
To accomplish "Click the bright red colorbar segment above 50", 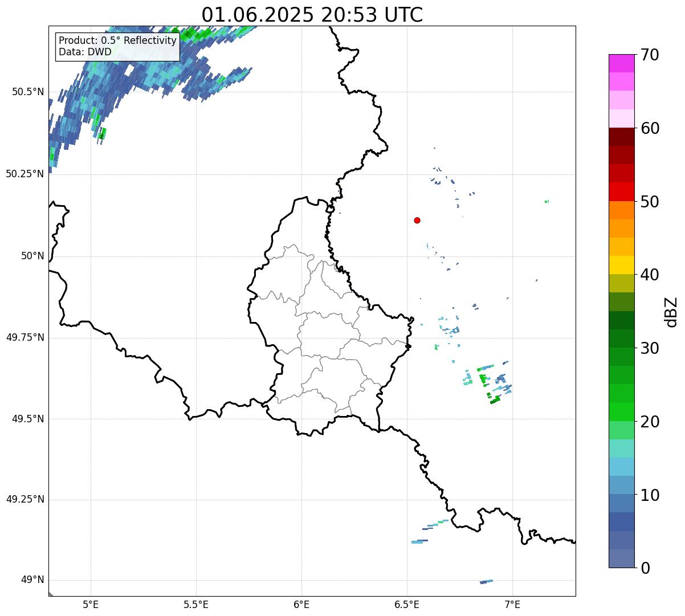I will (621, 192).
